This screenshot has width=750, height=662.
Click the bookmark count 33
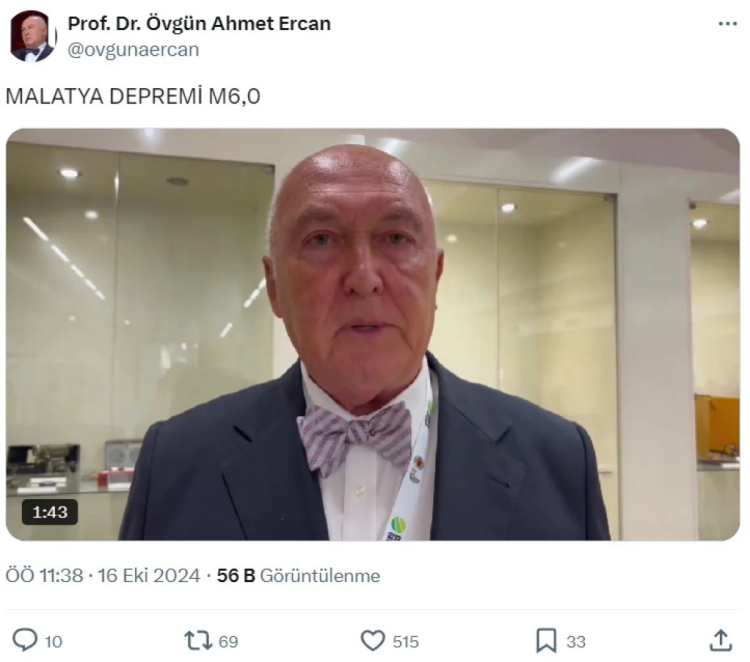tap(576, 641)
